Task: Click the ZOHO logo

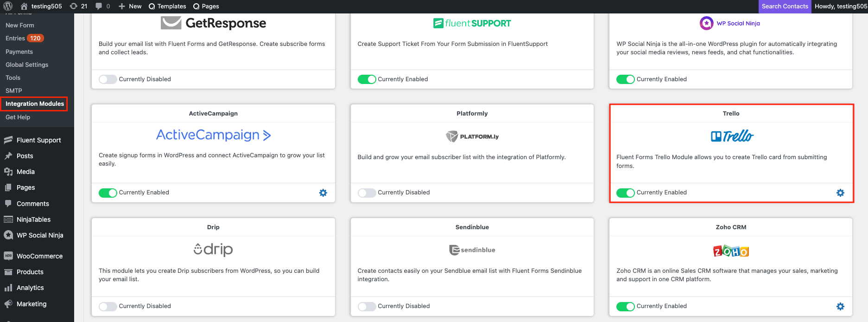Action: [x=731, y=251]
